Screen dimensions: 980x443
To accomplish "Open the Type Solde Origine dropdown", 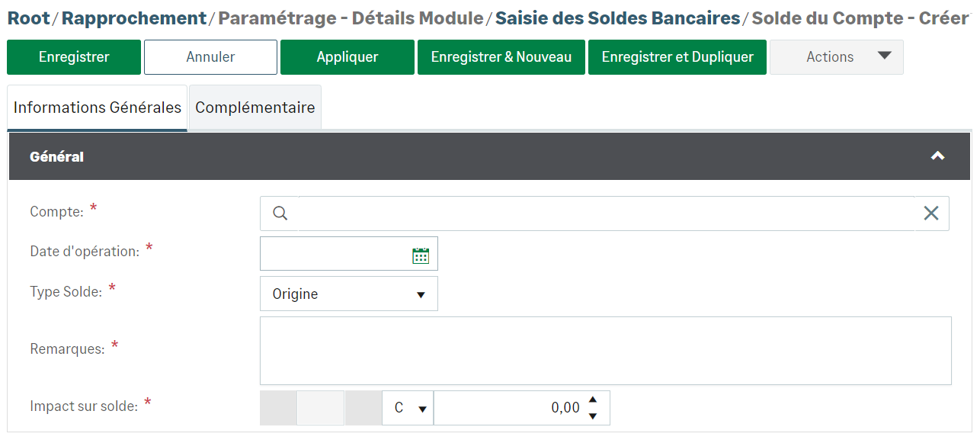I will coord(349,294).
